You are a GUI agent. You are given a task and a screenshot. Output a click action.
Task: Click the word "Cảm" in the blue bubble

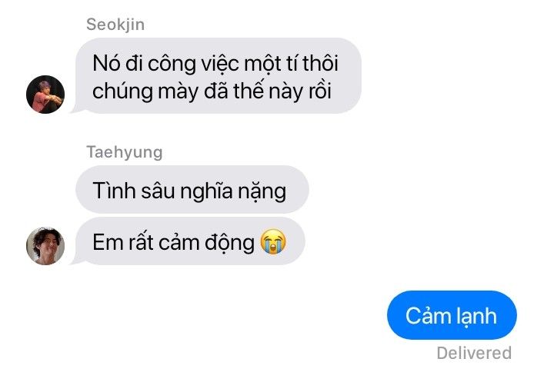428,316
